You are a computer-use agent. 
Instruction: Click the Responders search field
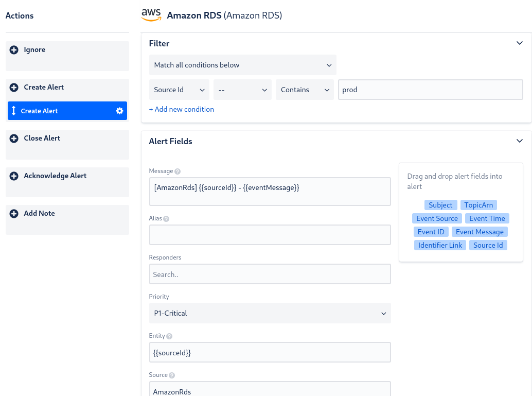pos(270,274)
